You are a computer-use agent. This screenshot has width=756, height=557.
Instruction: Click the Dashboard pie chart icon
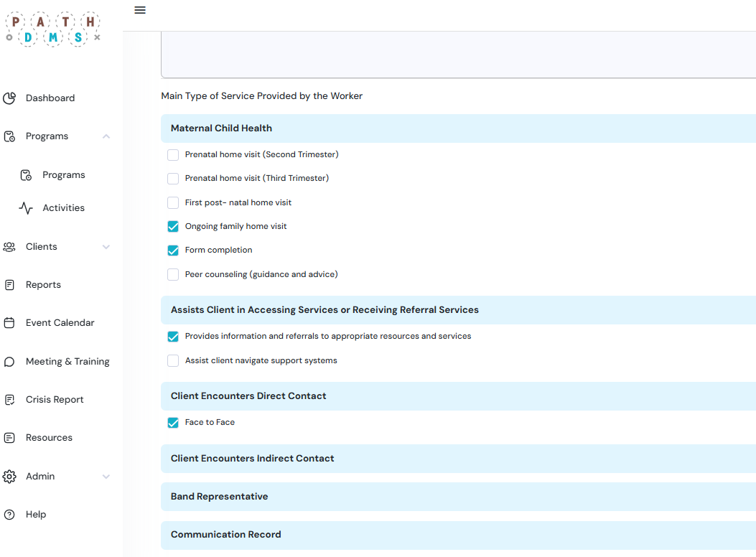click(x=9, y=98)
